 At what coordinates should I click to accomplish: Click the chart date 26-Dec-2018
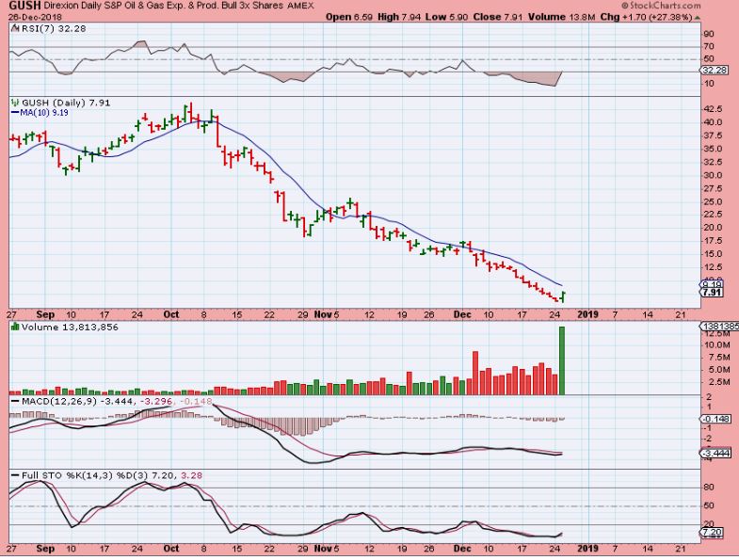(36, 17)
